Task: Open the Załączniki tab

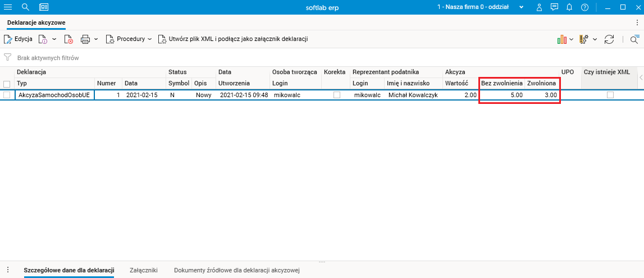Action: pos(144,270)
